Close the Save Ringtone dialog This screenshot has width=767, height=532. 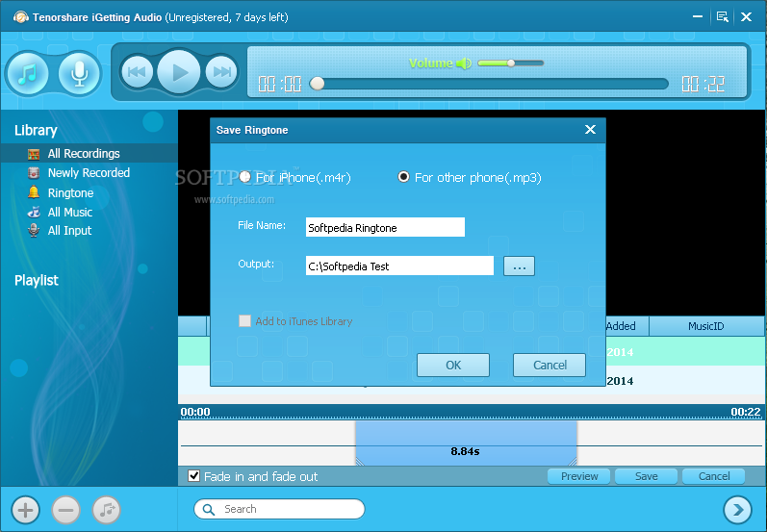[x=591, y=130]
